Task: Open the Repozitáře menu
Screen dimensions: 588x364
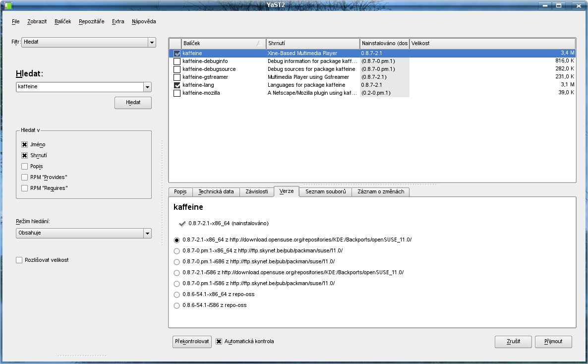Action: point(92,21)
